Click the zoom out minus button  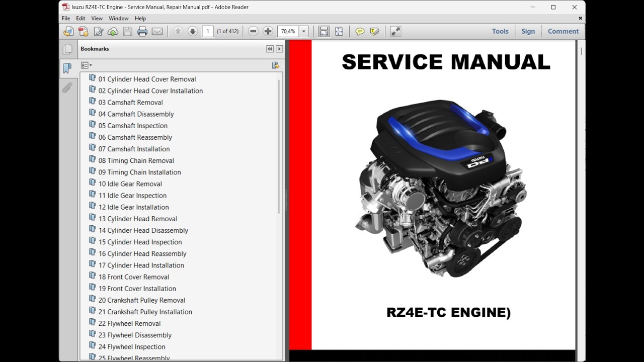pos(253,31)
